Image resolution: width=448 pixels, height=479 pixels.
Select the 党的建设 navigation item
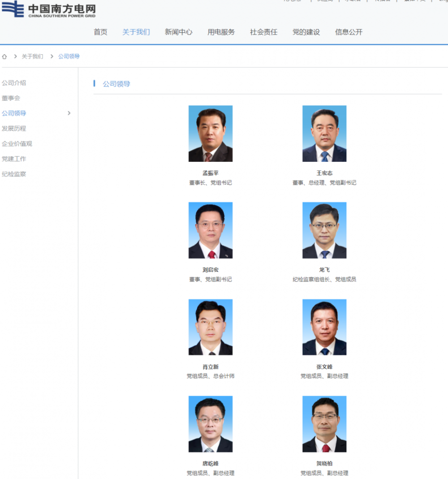306,32
